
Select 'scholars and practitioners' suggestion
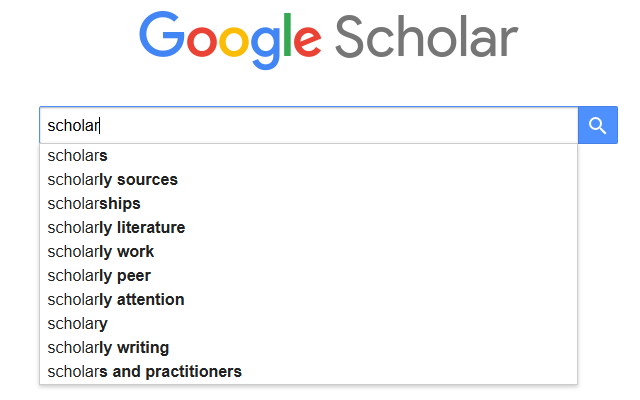coord(144,372)
